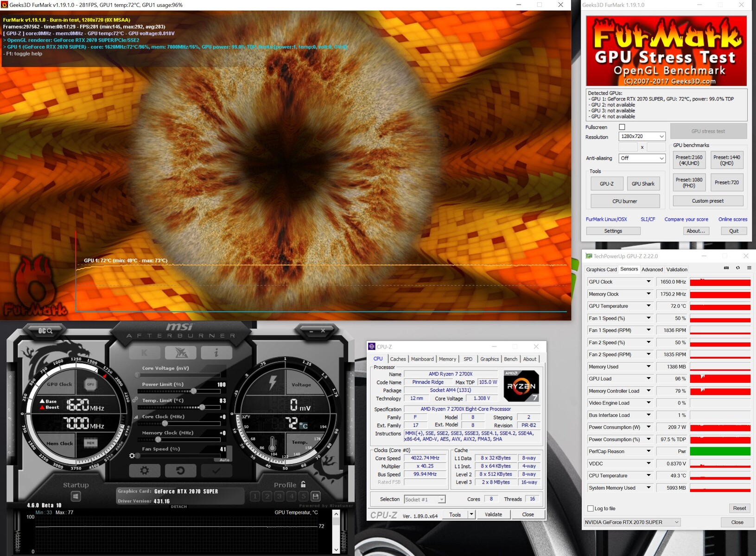
Task: Click the MEM chip icon in clock gauge
Action: coord(90,443)
